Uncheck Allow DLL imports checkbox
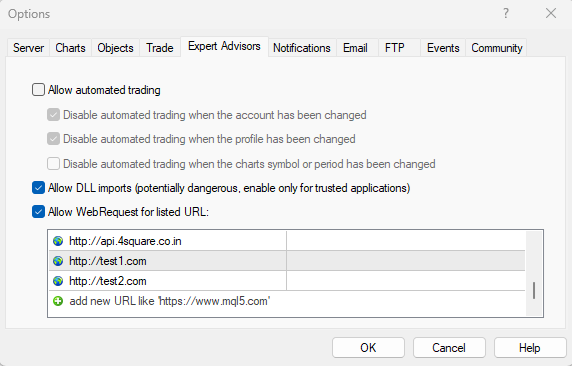 pyautogui.click(x=38, y=188)
